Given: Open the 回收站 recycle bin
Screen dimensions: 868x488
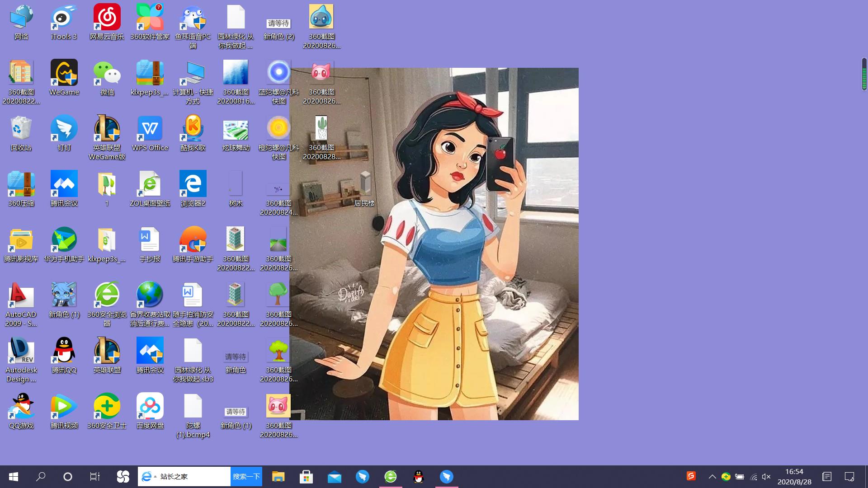Looking at the screenshot, I should [21, 134].
